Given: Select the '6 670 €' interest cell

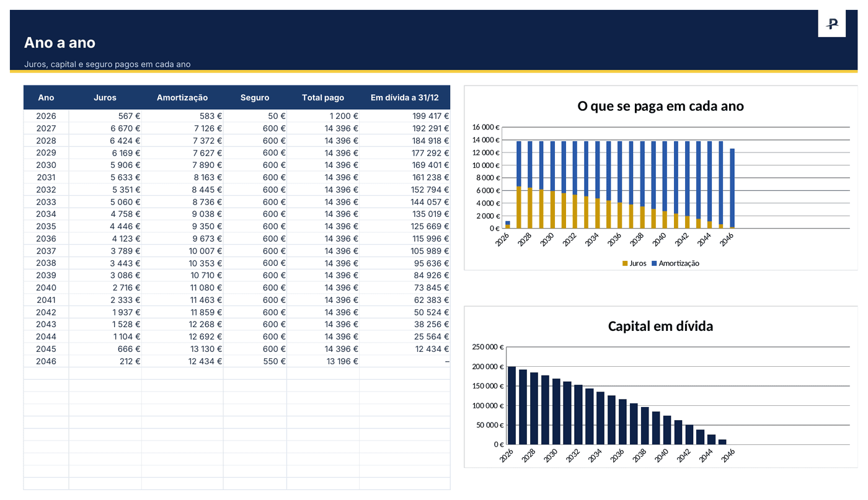Looking at the screenshot, I should pos(105,128).
